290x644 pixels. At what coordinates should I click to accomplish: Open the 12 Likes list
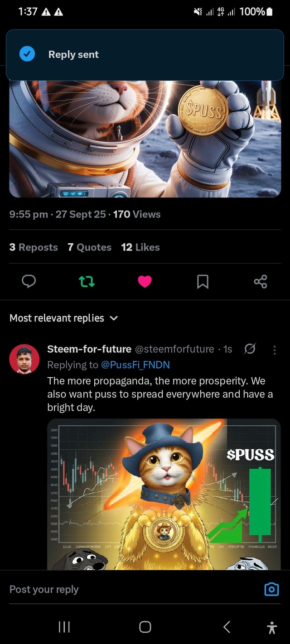coord(140,247)
